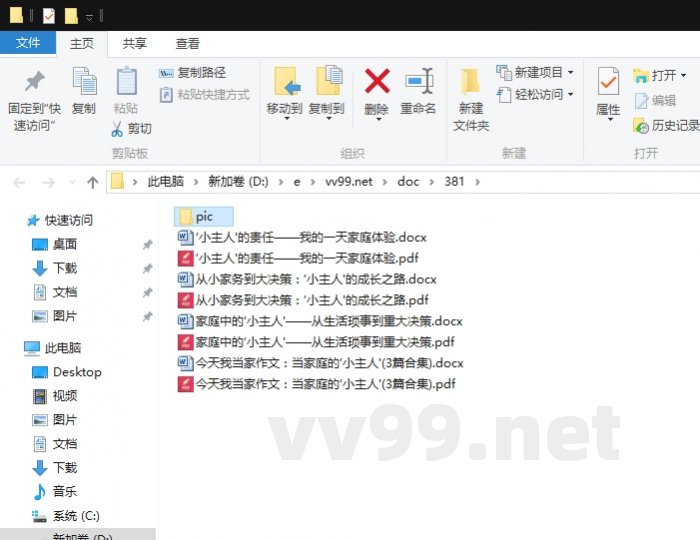700x540 pixels.
Task: Click the 历史记录 history button
Action: (x=666, y=126)
